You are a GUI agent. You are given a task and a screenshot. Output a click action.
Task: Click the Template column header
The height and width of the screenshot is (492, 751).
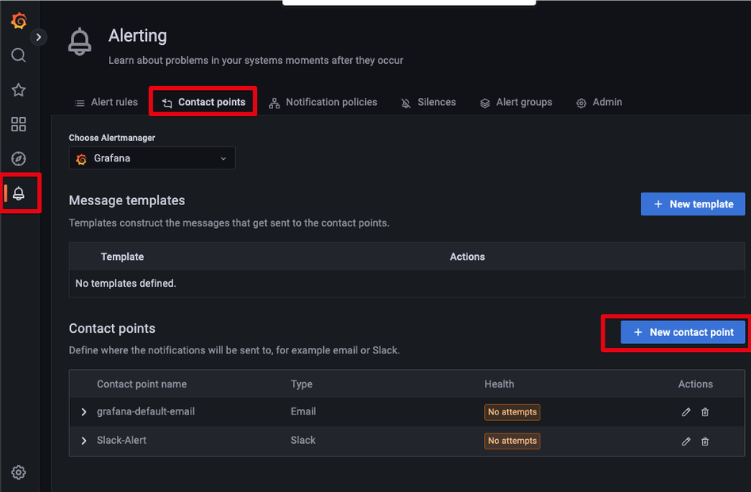[122, 257]
